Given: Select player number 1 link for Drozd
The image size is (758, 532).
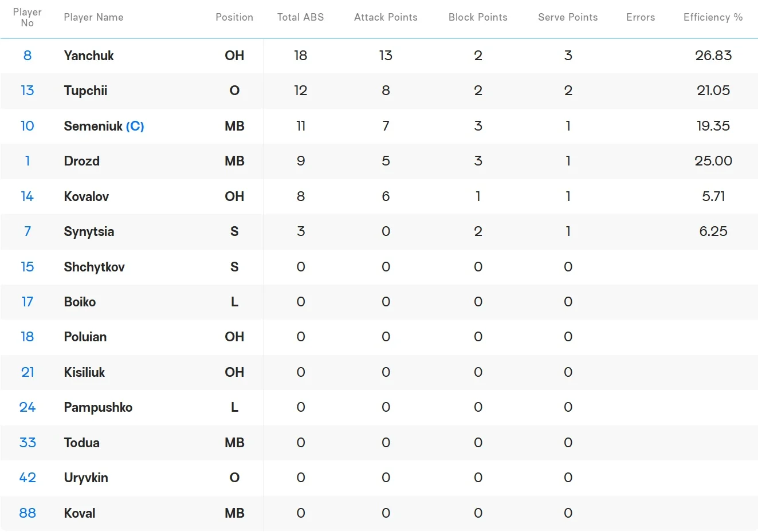Looking at the screenshot, I should (28, 161).
